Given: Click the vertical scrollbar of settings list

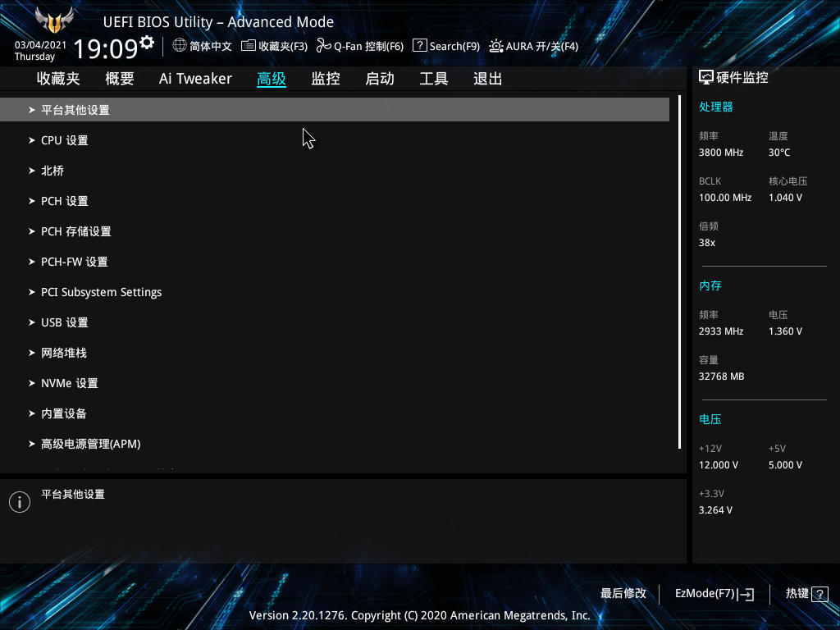Looking at the screenshot, I should pos(680,272).
